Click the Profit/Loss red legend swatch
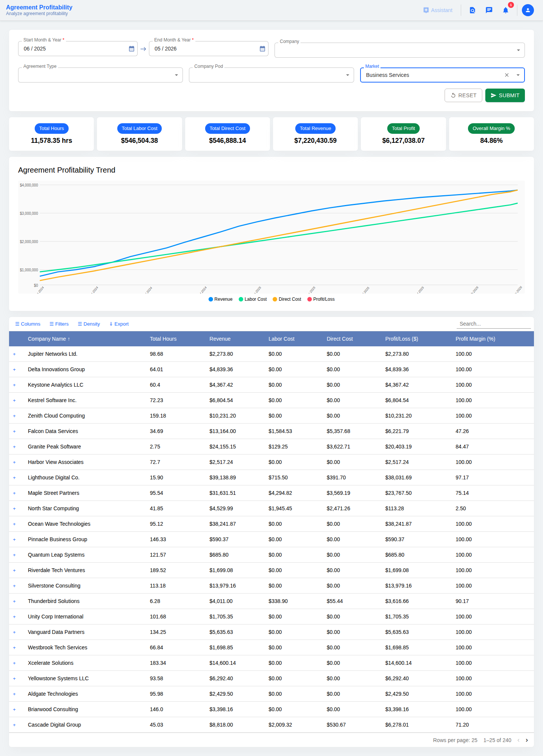This screenshot has height=756, width=543. [310, 299]
